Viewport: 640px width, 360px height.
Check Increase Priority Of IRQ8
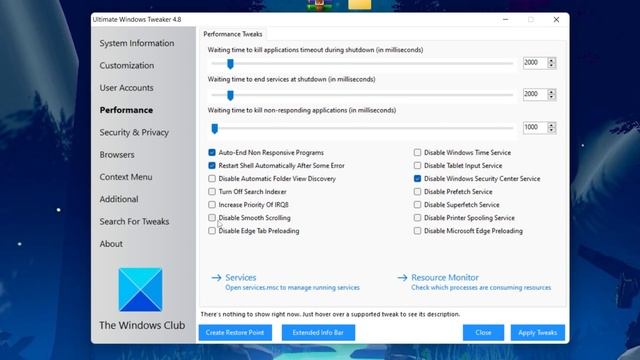(x=212, y=204)
